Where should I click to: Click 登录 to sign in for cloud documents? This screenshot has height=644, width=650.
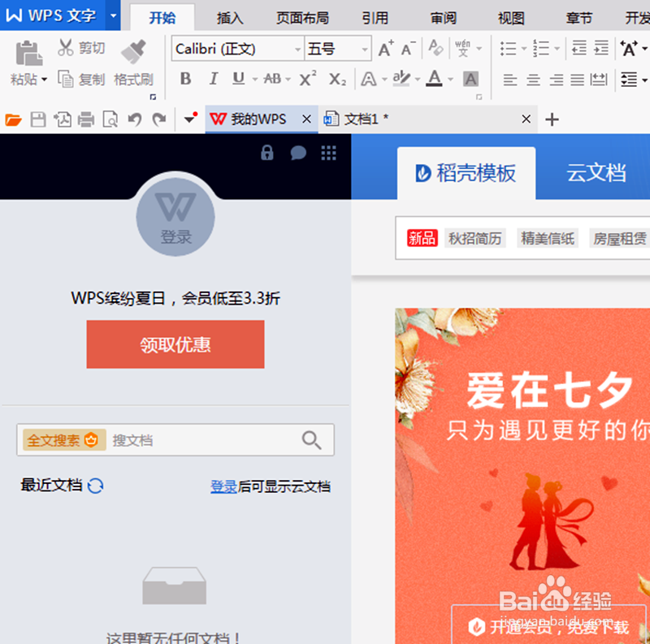pyautogui.click(x=223, y=485)
